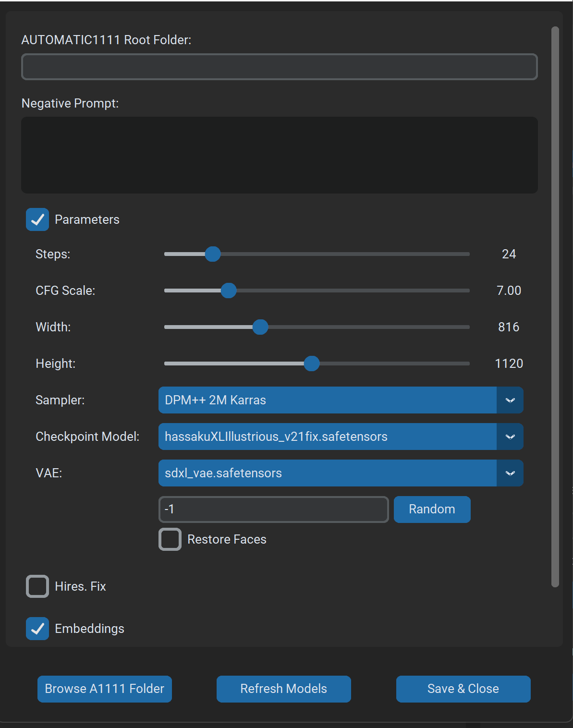Click the Steps slider handle
The height and width of the screenshot is (728, 573).
pyautogui.click(x=213, y=254)
